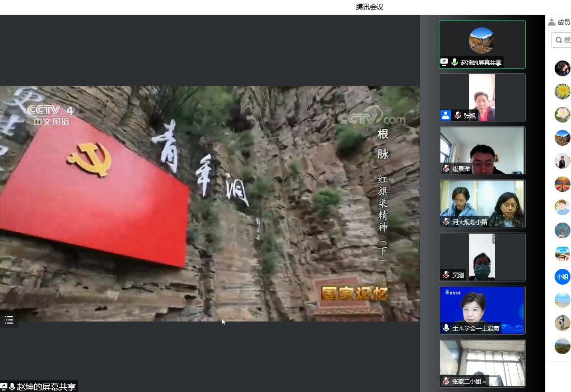This screenshot has width=571, height=392.
Task: Click the blue person icon in 张旭's tile
Action: pyautogui.click(x=445, y=115)
